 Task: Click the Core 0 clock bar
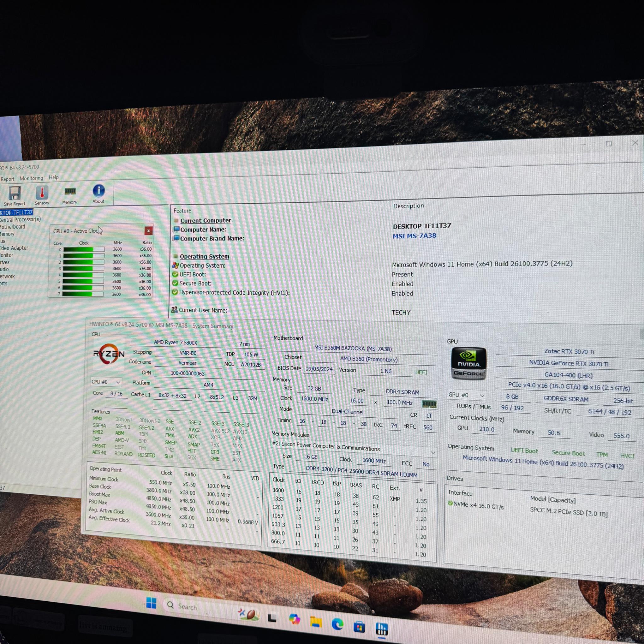(84, 249)
